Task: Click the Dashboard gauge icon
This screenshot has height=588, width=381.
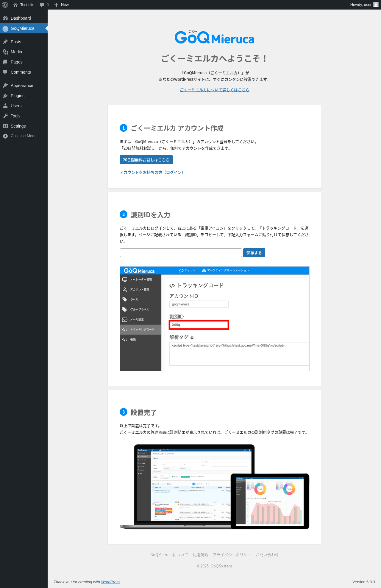Action: pyautogui.click(x=5, y=18)
